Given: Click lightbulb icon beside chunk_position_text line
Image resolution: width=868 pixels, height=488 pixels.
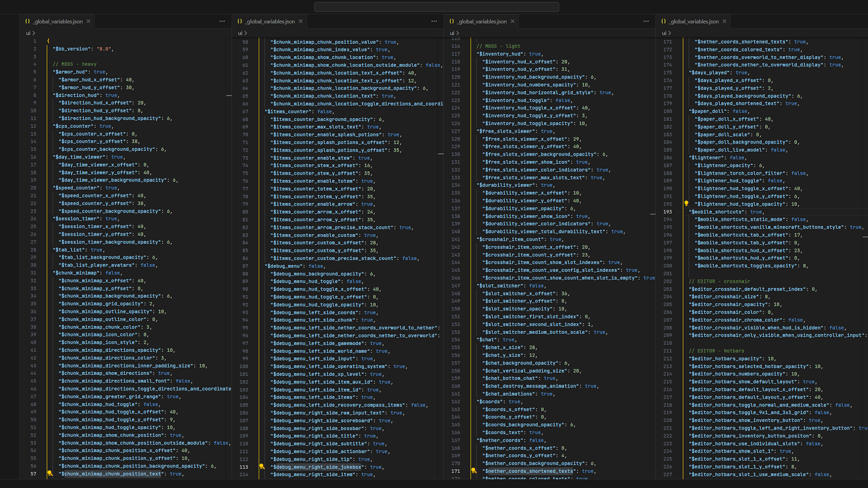Looking at the screenshot, I should [x=50, y=474].
